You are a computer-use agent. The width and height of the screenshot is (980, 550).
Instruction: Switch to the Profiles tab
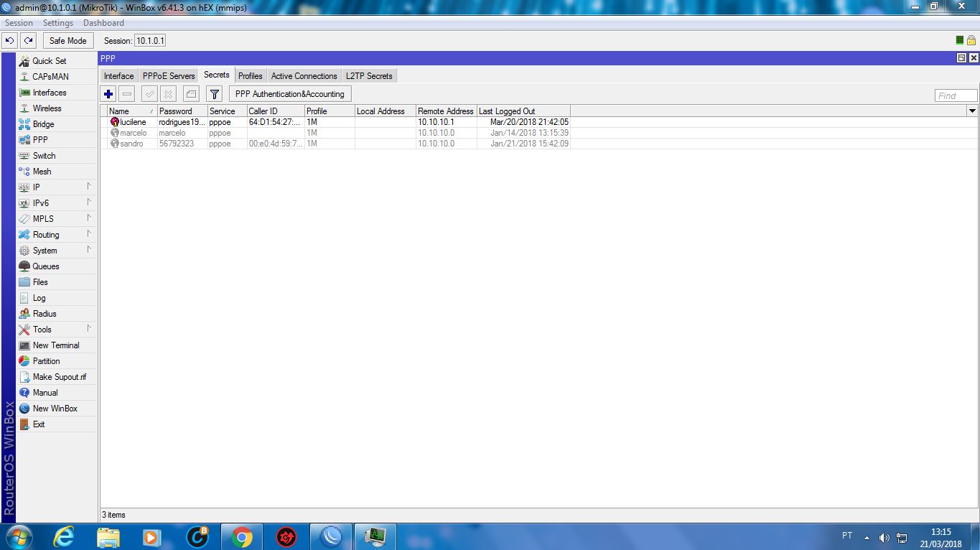(x=251, y=76)
